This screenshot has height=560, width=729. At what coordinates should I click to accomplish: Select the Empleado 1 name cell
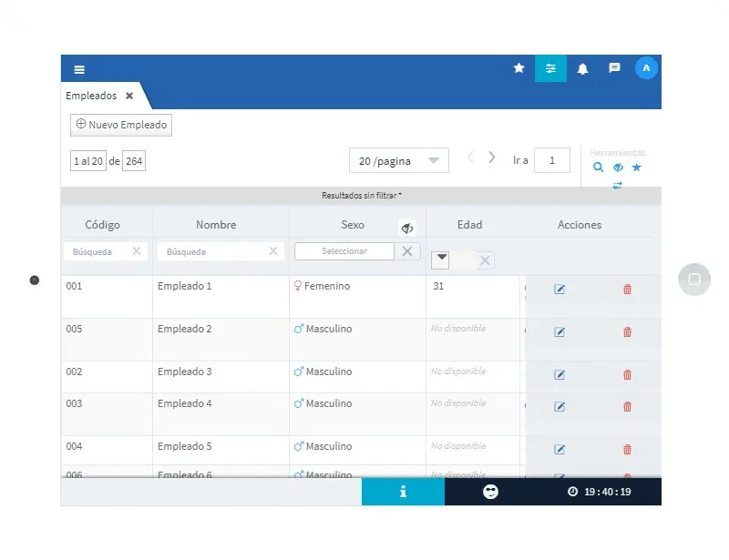tap(221, 297)
